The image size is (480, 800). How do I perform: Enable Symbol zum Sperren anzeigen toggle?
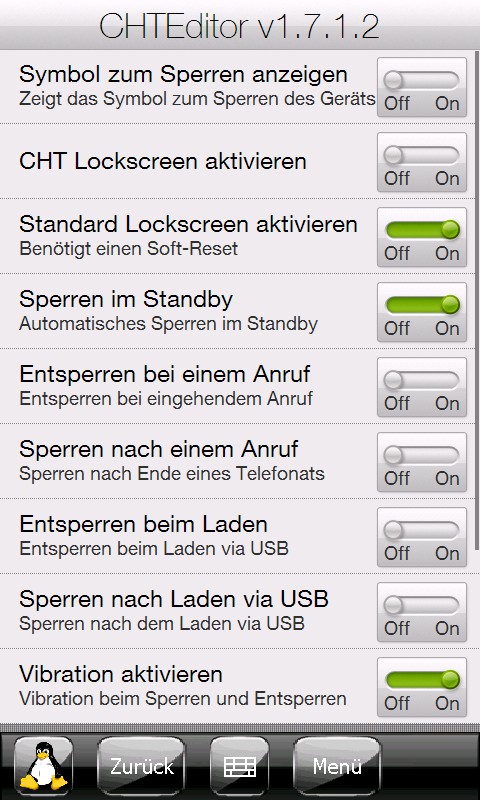coord(422,87)
